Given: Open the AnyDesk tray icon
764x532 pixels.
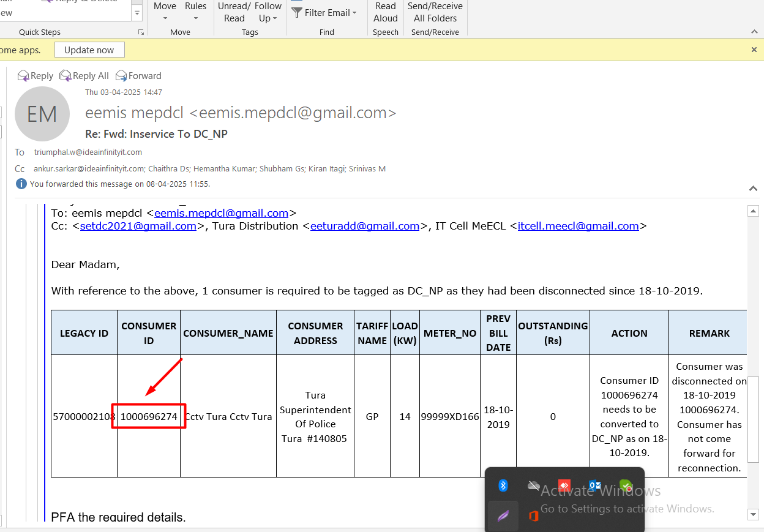Looking at the screenshot, I should pos(564,485).
